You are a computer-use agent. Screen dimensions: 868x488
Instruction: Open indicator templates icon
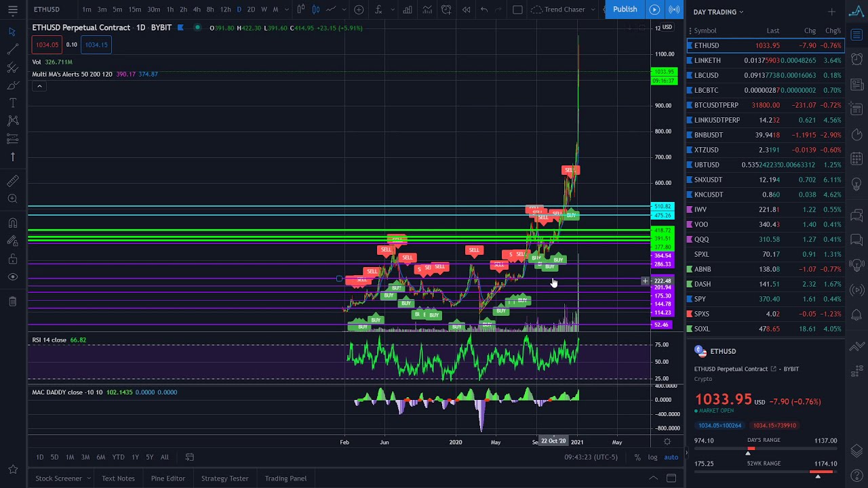[x=427, y=9]
